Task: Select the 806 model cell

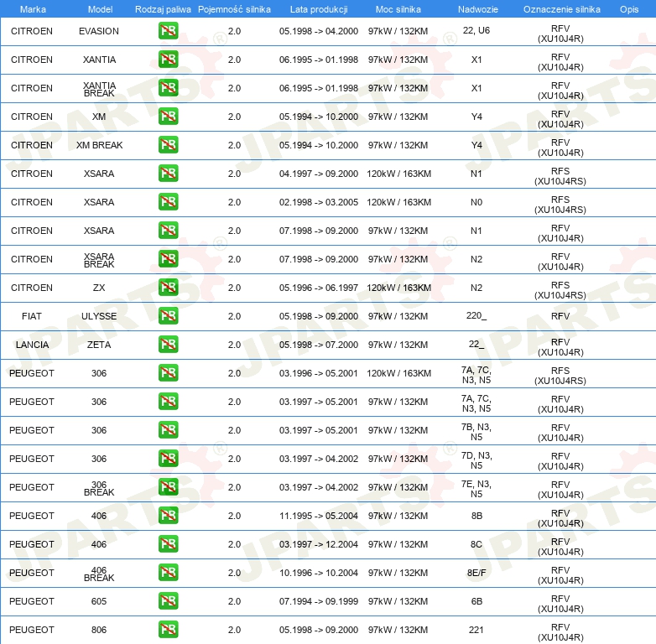Action: coord(99,630)
